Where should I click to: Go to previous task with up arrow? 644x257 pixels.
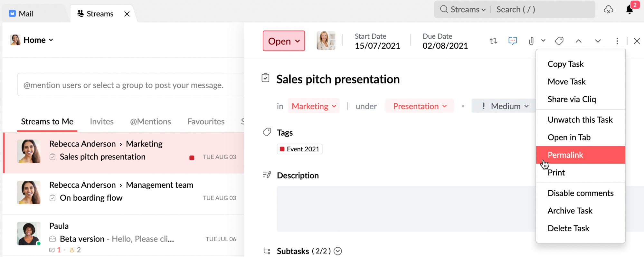(x=579, y=41)
